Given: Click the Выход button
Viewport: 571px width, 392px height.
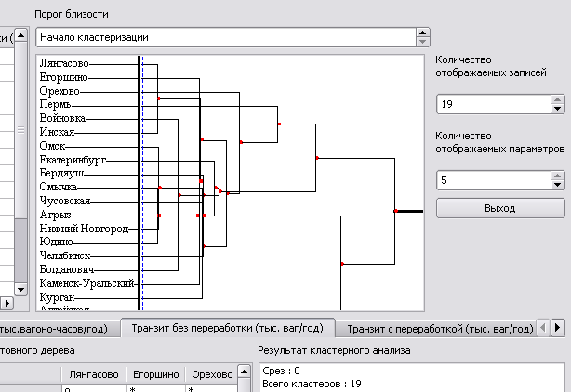Looking at the screenshot, I should tap(499, 208).
